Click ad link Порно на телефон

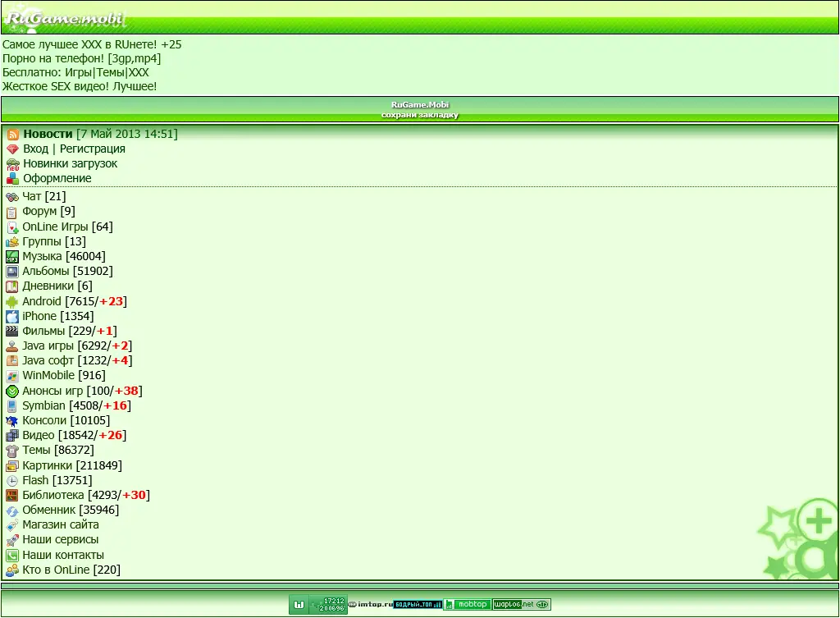[x=81, y=58]
